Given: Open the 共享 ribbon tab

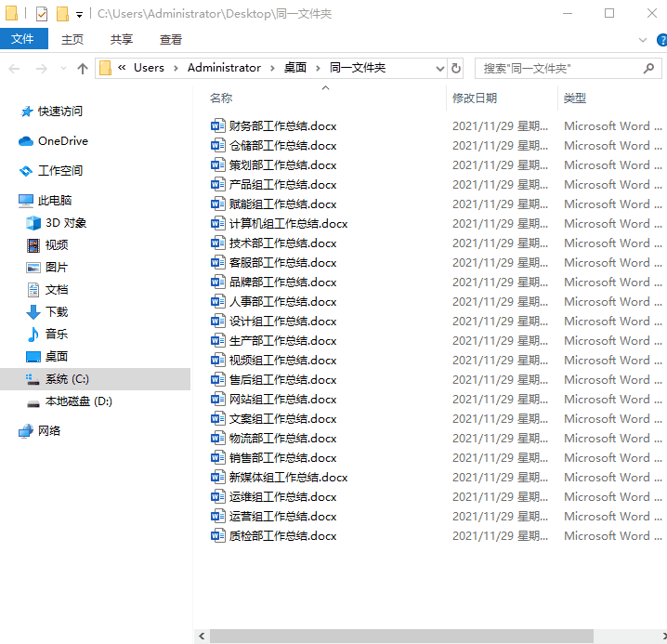Looking at the screenshot, I should click(122, 39).
